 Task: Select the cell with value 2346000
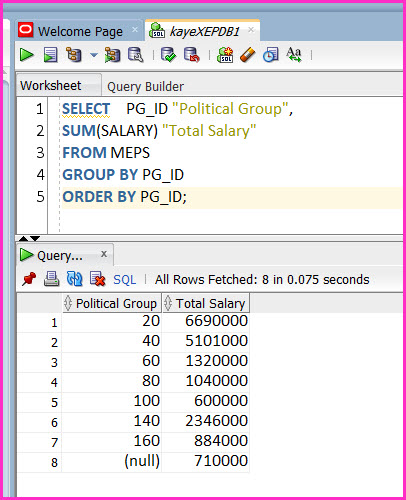tap(206, 421)
